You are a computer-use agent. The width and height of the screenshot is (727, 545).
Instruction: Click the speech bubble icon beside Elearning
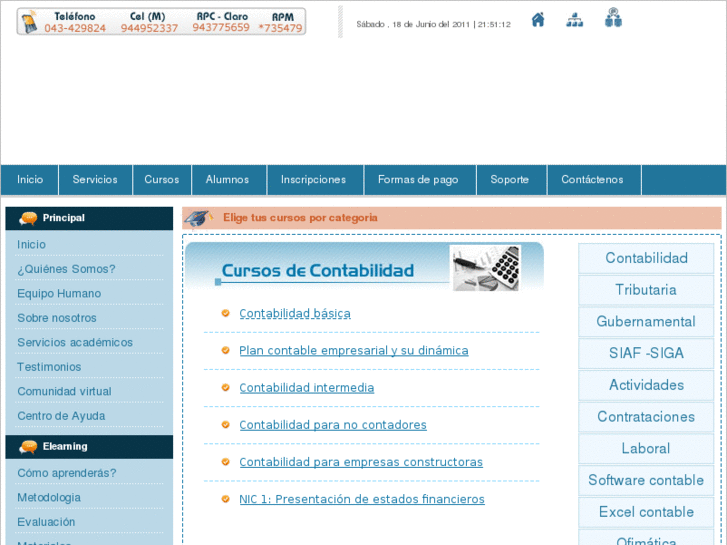(x=28, y=447)
